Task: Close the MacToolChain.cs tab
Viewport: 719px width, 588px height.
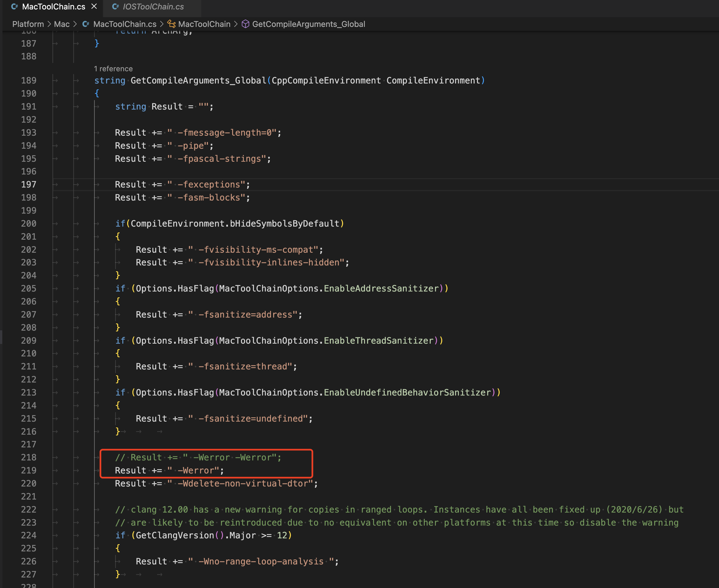Action: coord(94,6)
